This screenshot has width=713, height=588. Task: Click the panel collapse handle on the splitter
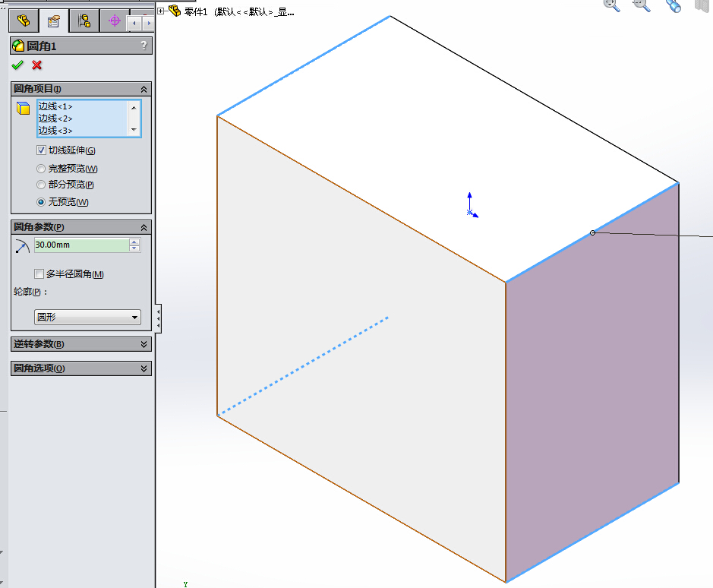coord(158,318)
